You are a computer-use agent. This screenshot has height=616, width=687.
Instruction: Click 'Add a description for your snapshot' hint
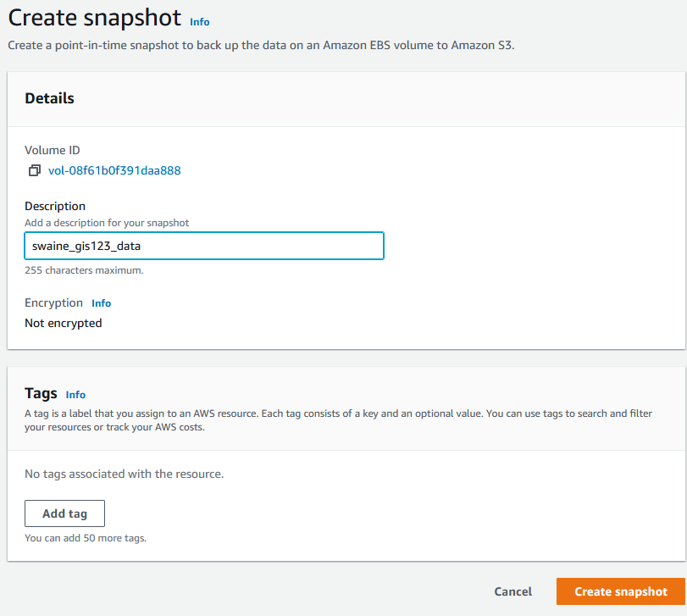click(x=107, y=223)
